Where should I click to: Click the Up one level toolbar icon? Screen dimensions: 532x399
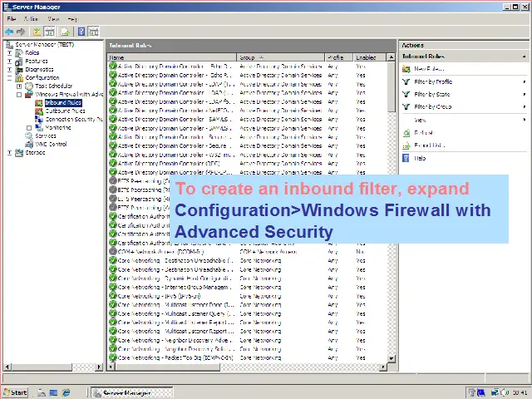(x=37, y=32)
